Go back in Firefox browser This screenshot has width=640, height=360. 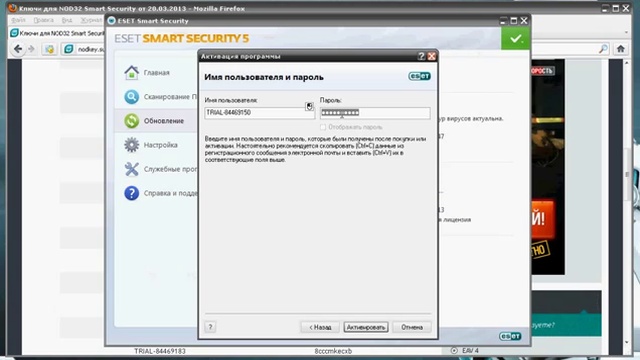pos(18,49)
